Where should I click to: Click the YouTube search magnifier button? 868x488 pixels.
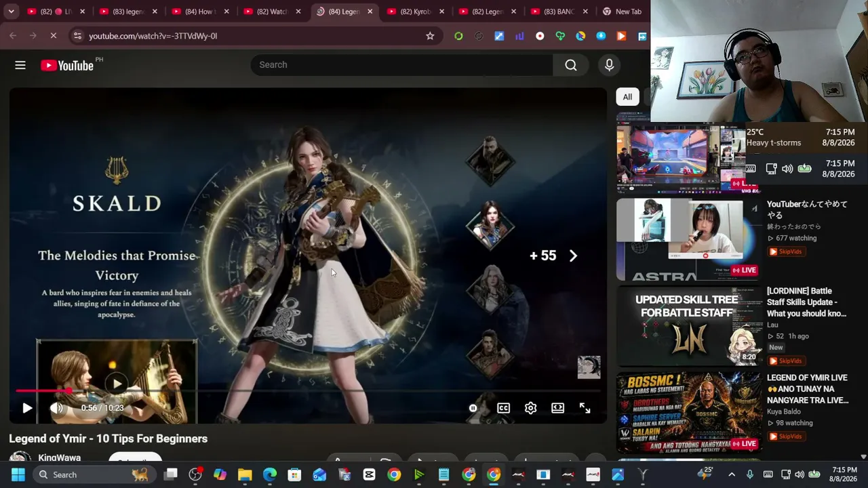click(x=571, y=64)
